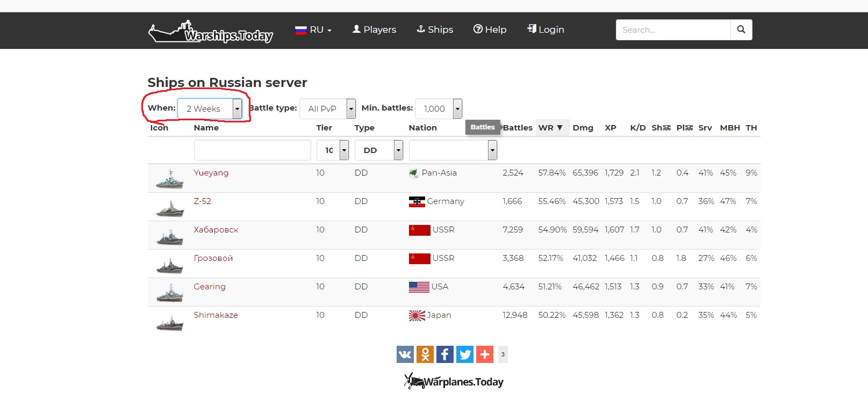
Task: Click the search magnifier button
Action: pos(741,30)
